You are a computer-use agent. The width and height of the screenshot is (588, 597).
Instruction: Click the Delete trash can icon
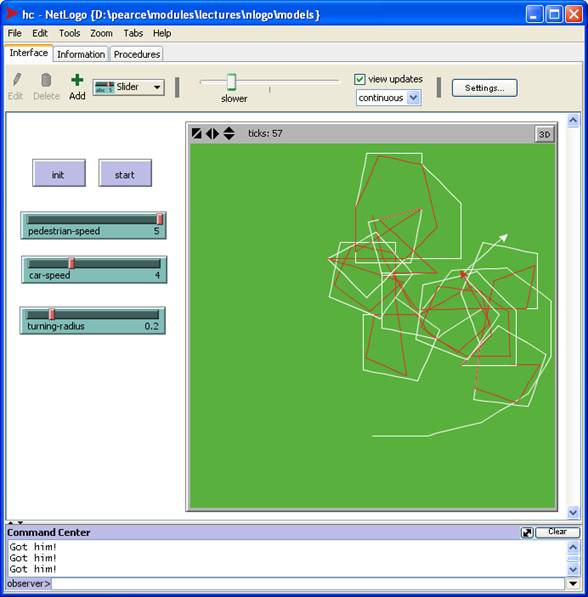46,80
